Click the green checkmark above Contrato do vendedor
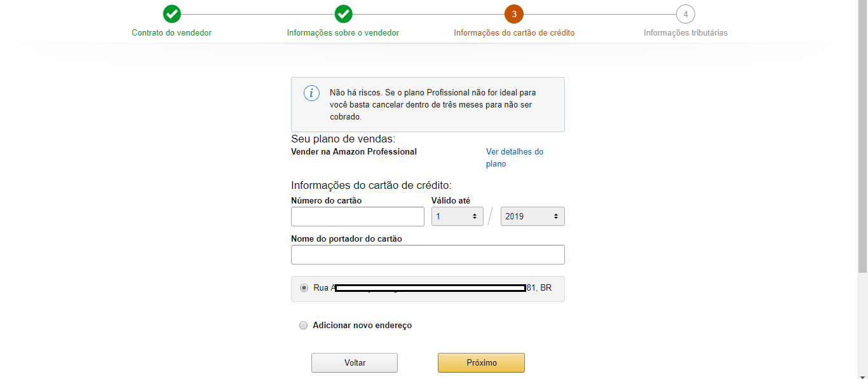The image size is (868, 379). click(x=172, y=14)
